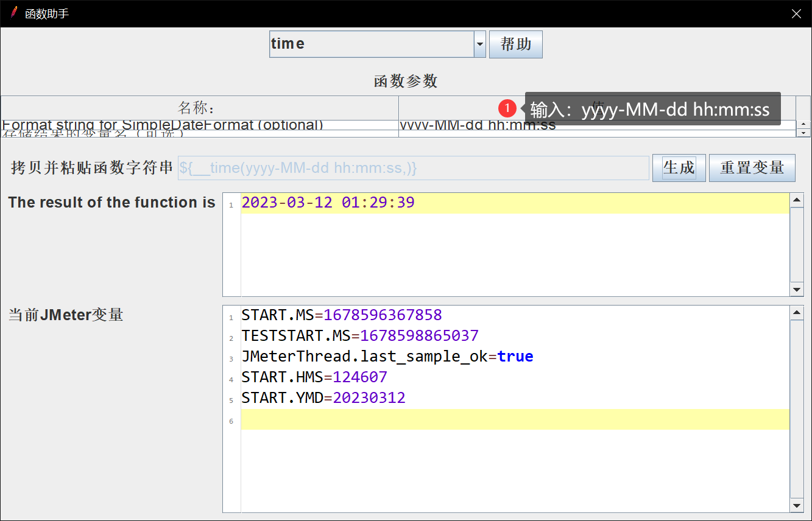Close the 函数助手 window
The width and height of the screenshot is (812, 521).
796,13
